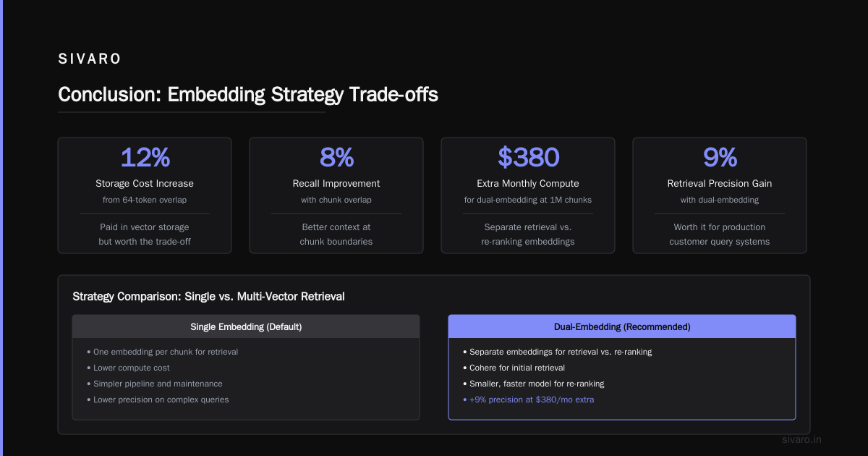Screen dimensions: 868x456
Task: Click the sivaro.in footer link
Action: (802, 439)
